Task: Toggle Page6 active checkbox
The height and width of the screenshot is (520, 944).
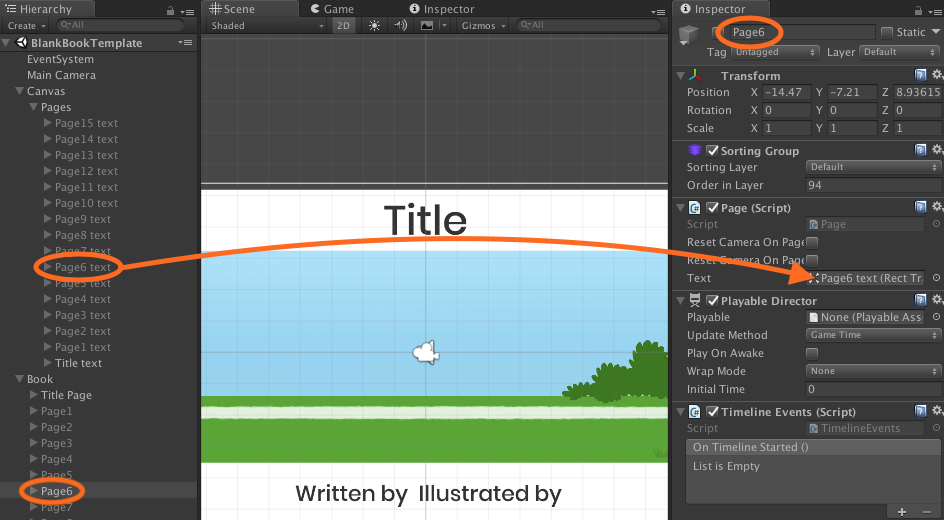Action: [717, 32]
